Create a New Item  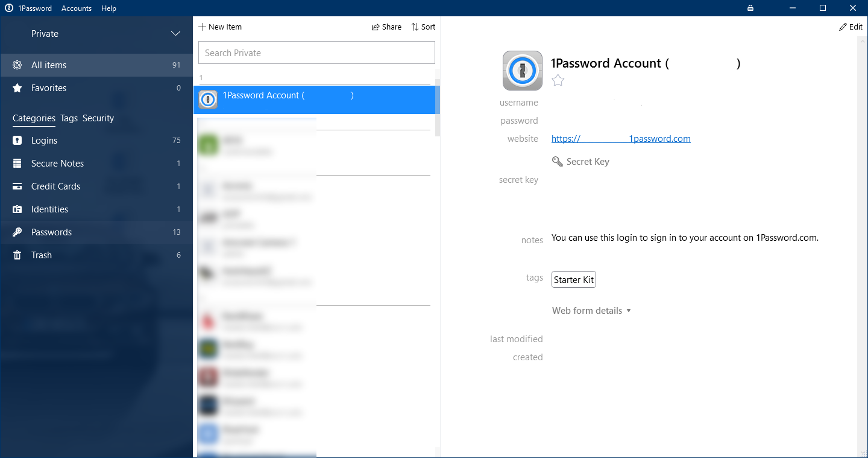click(x=220, y=27)
